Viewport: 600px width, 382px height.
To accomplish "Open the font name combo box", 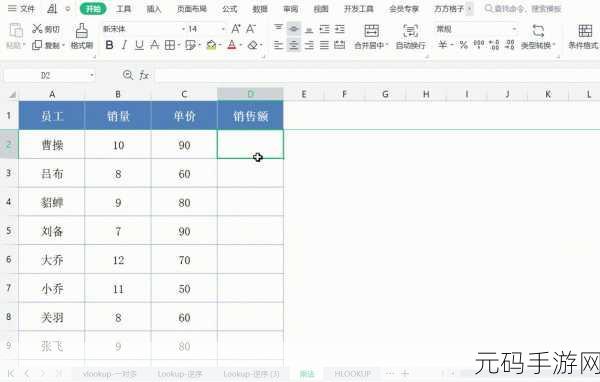I will [143, 29].
